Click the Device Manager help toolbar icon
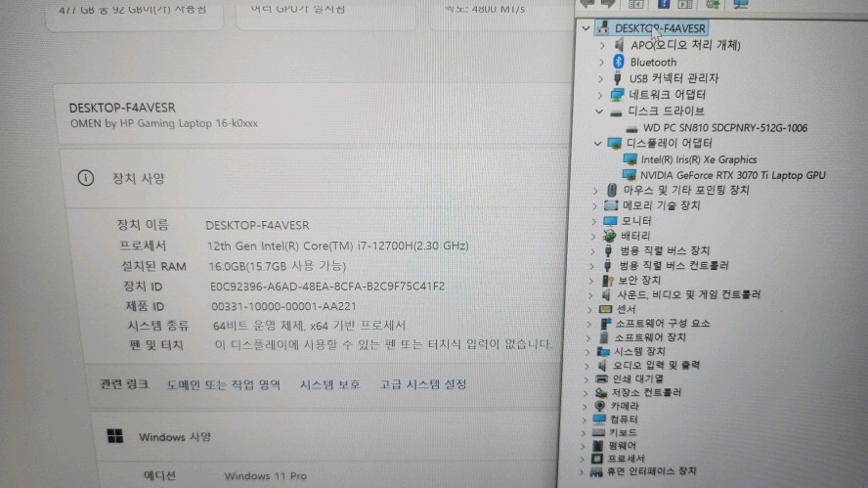This screenshot has width=868, height=488. (663, 5)
